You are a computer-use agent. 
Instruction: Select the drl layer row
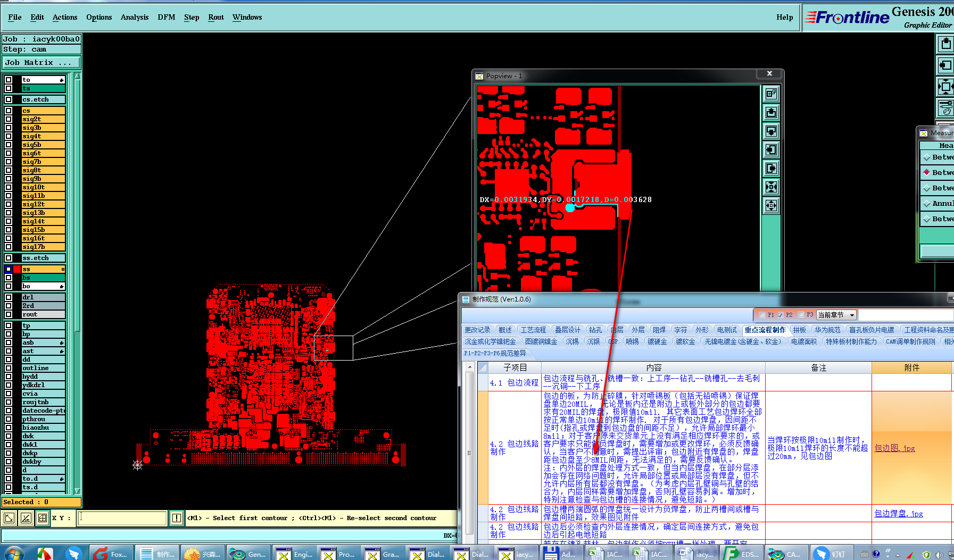pyautogui.click(x=43, y=297)
